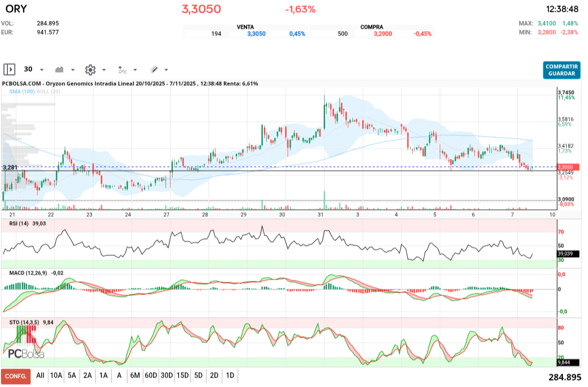Select the All range button

[x=39, y=376]
